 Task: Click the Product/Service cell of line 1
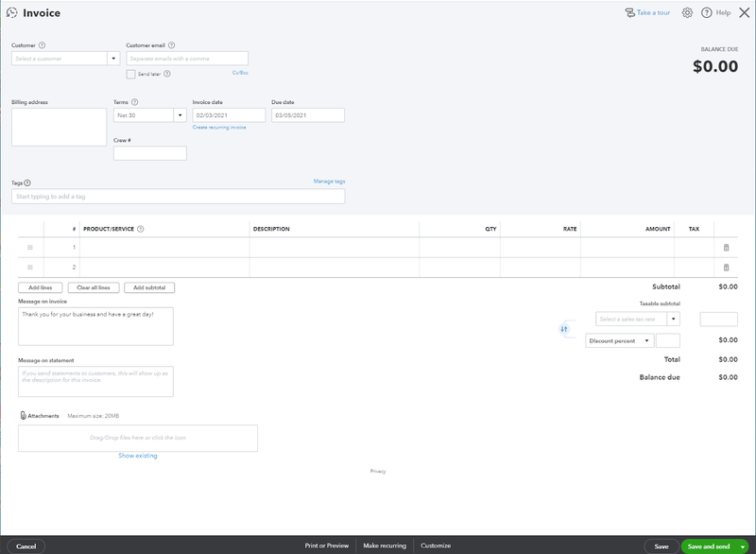pos(164,248)
